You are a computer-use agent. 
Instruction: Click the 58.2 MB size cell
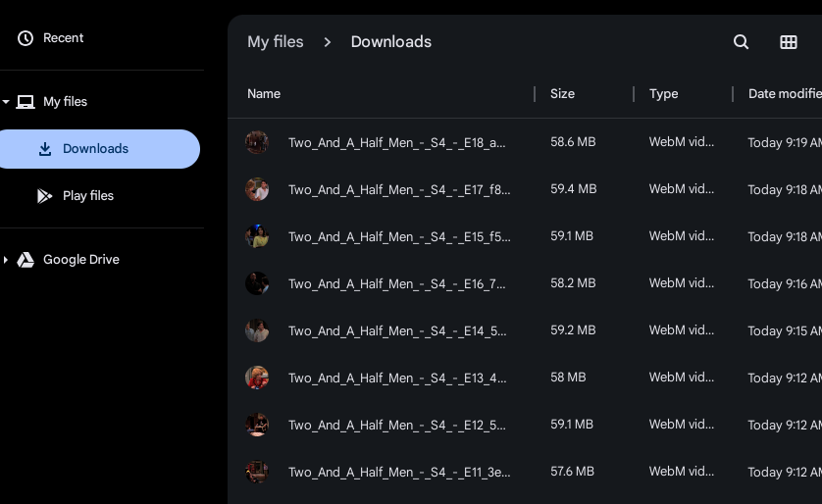[x=573, y=283]
